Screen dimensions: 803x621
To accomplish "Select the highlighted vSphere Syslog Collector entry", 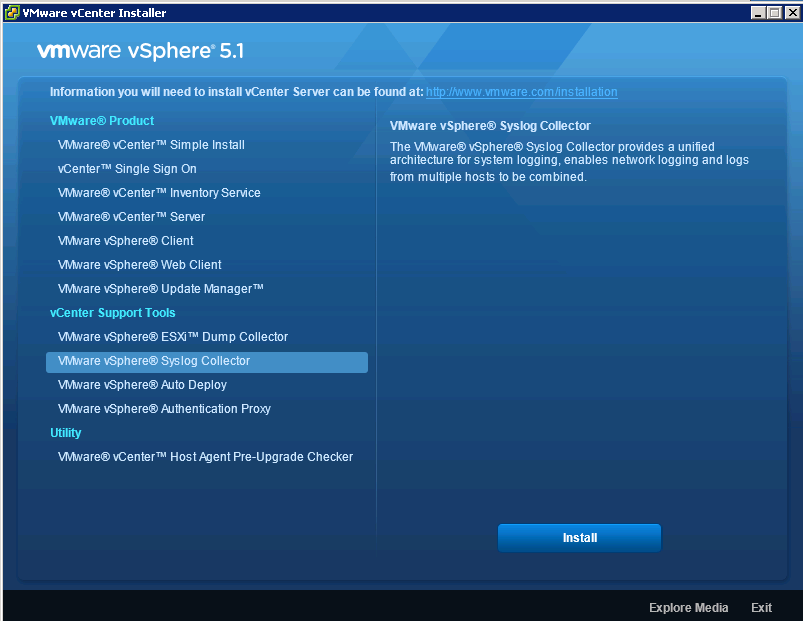I will click(207, 362).
